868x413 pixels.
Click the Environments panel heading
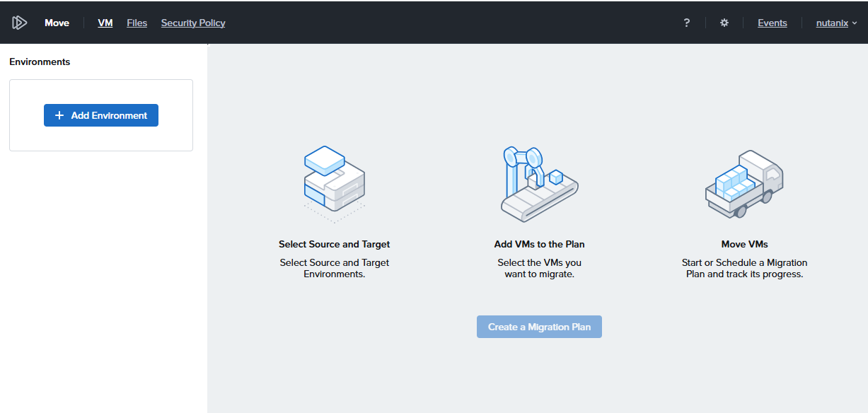click(40, 62)
